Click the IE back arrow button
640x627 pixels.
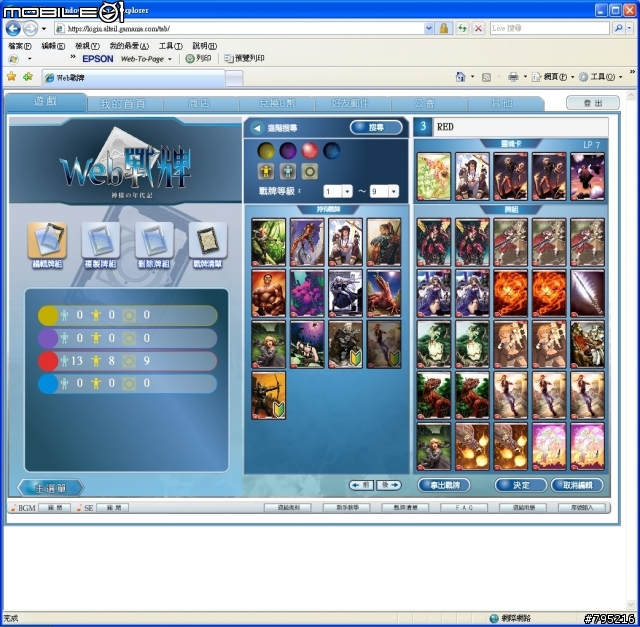click(x=13, y=29)
